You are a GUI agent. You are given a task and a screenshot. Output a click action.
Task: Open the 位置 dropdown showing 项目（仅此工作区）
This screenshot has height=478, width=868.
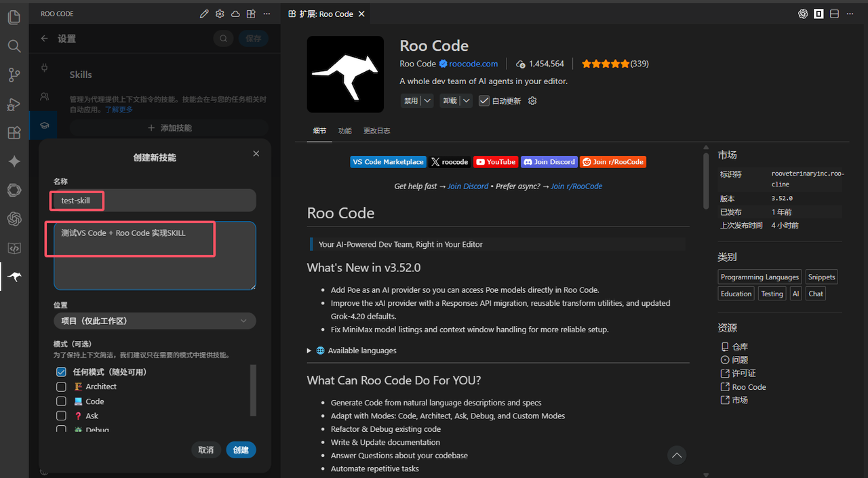pos(155,321)
